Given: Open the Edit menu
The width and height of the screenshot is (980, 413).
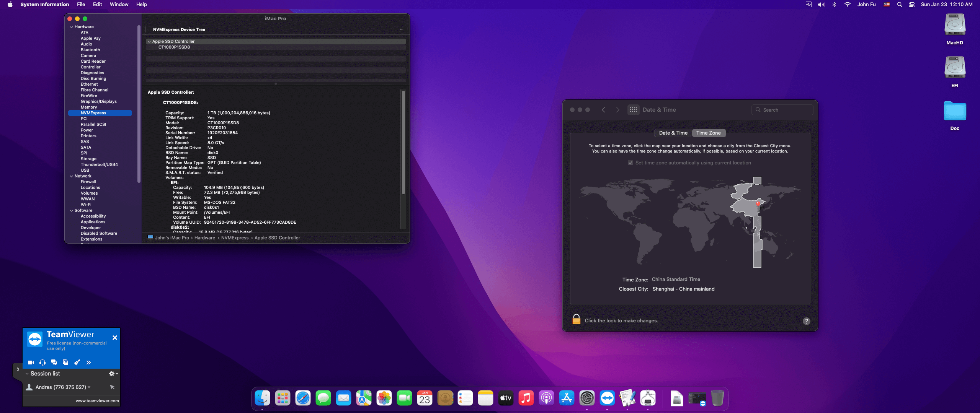Looking at the screenshot, I should (98, 5).
